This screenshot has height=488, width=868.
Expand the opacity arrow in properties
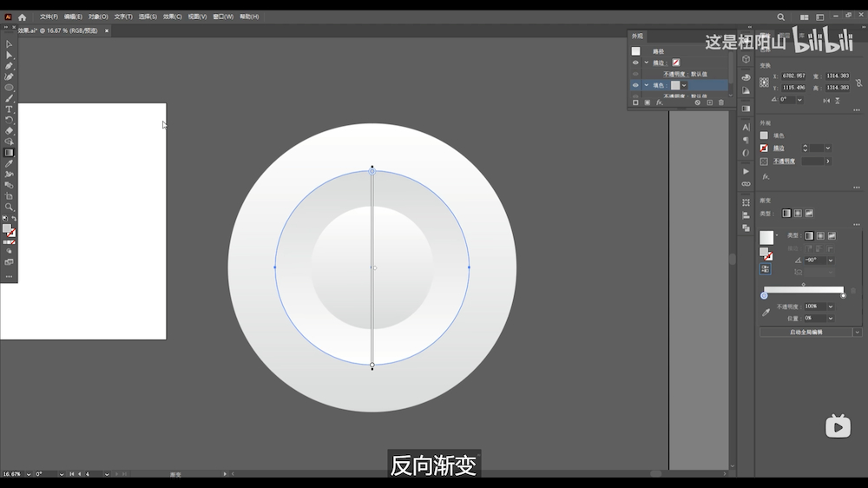point(827,162)
